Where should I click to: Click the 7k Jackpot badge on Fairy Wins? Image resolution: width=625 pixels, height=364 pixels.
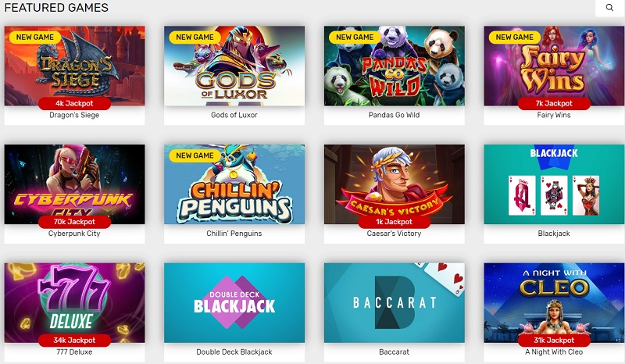[x=554, y=103]
